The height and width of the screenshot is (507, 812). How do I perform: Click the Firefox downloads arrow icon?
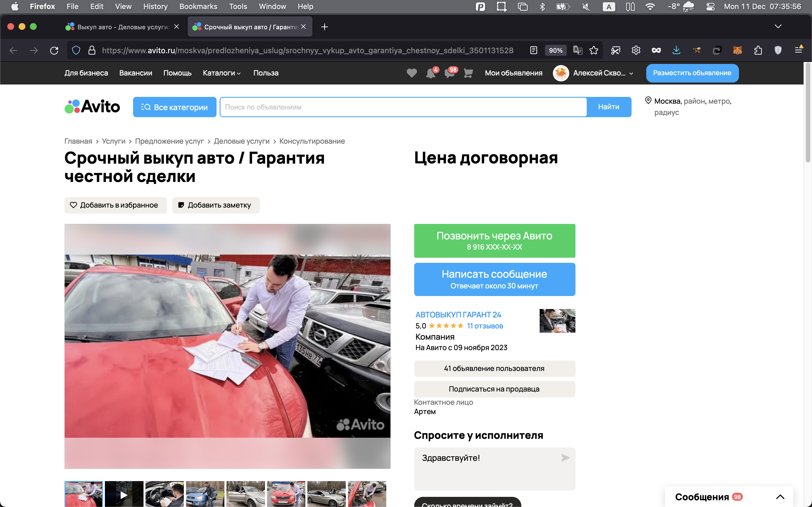click(676, 50)
